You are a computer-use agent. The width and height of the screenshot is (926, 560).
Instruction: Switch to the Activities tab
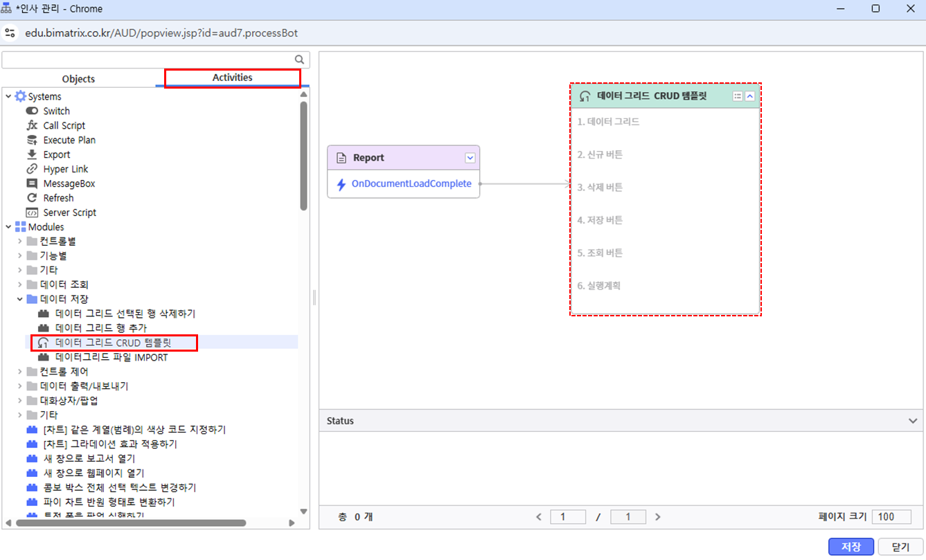(232, 78)
